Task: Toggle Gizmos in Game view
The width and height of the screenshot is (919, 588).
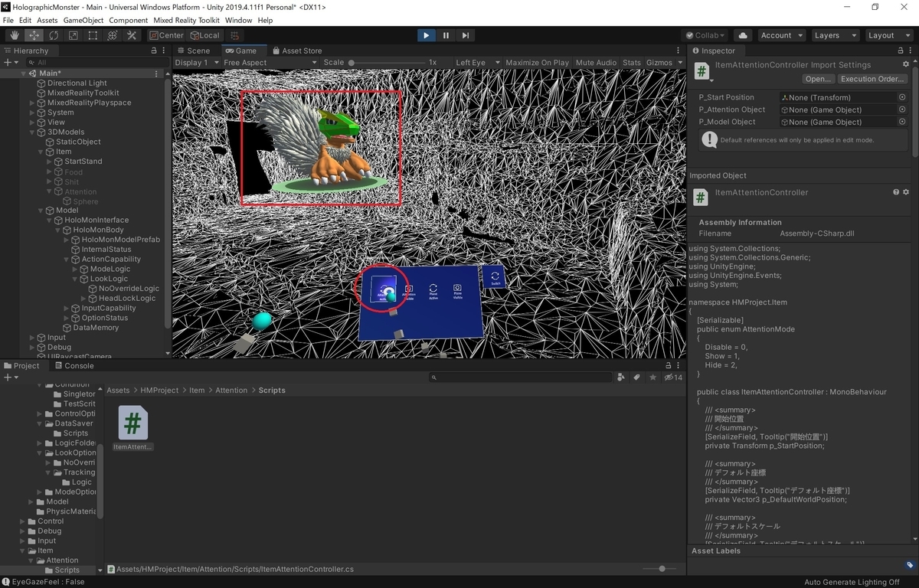Action: tap(659, 62)
